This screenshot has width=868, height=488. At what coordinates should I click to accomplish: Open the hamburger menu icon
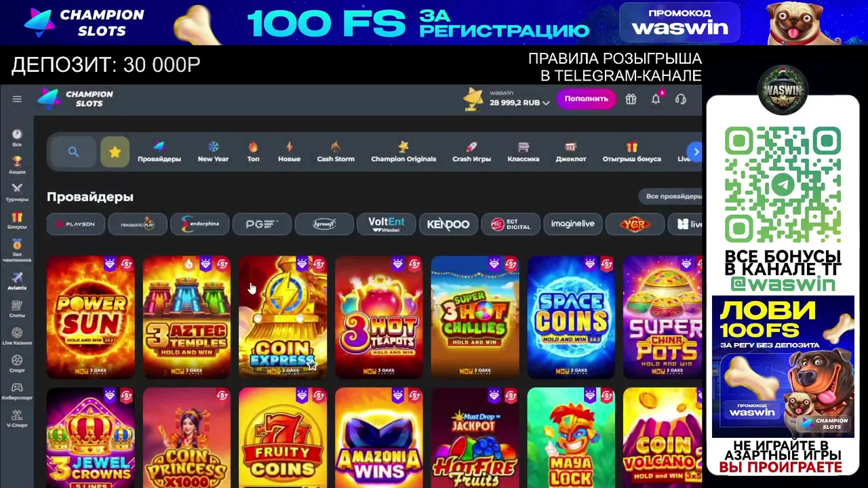click(17, 99)
